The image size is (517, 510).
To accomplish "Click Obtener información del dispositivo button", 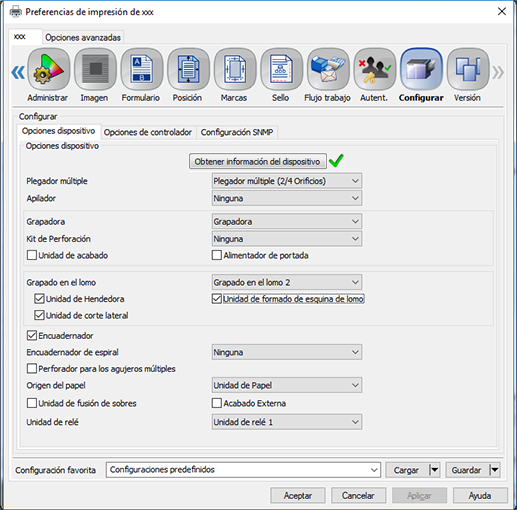I will [257, 161].
